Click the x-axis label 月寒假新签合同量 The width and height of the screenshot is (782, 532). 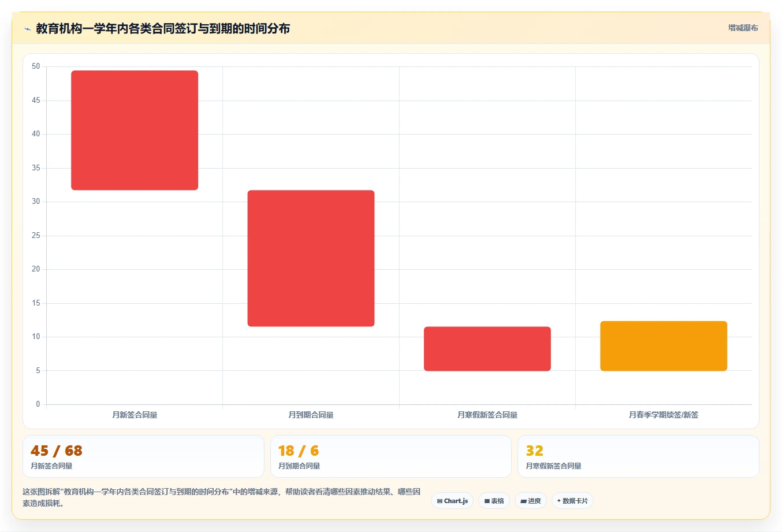point(487,415)
